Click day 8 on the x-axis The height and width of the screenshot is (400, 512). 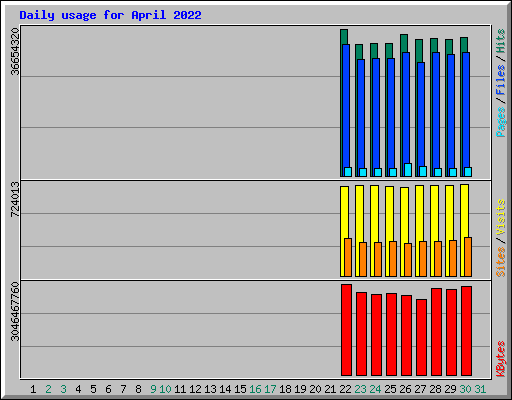(138, 389)
